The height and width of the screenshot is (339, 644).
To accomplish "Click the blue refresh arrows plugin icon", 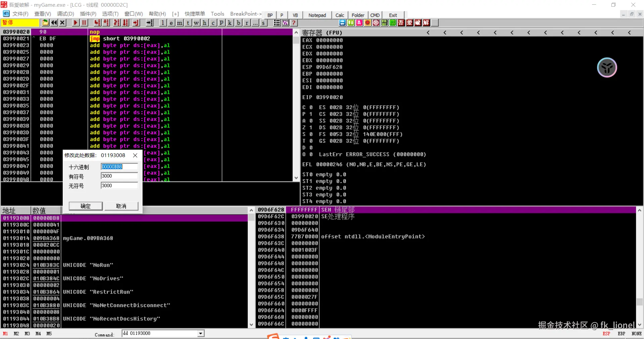I will tap(342, 22).
